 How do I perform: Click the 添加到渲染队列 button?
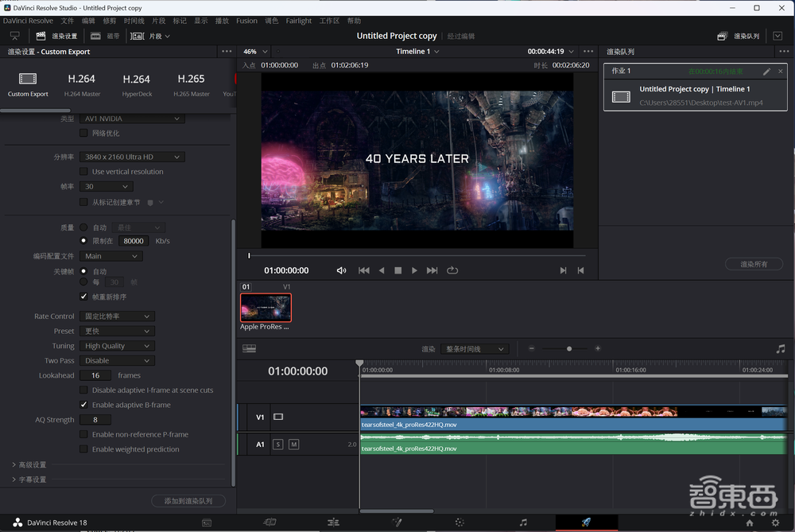188,501
